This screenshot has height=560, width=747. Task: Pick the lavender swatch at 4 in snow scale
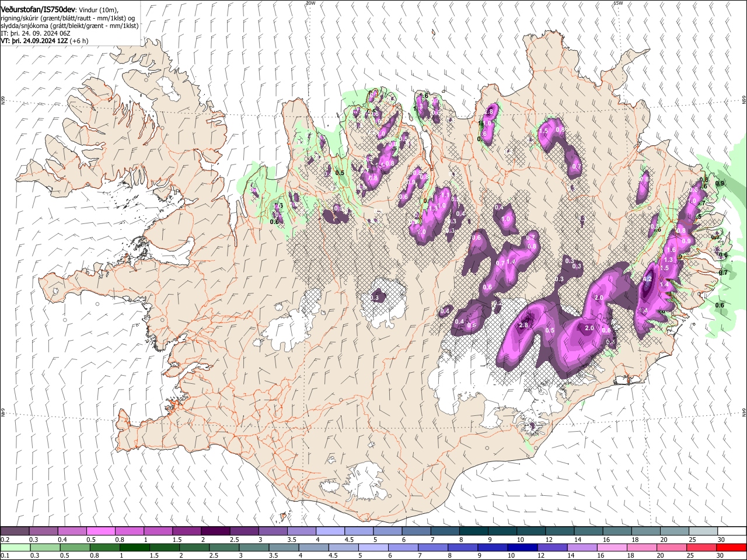coord(330,531)
